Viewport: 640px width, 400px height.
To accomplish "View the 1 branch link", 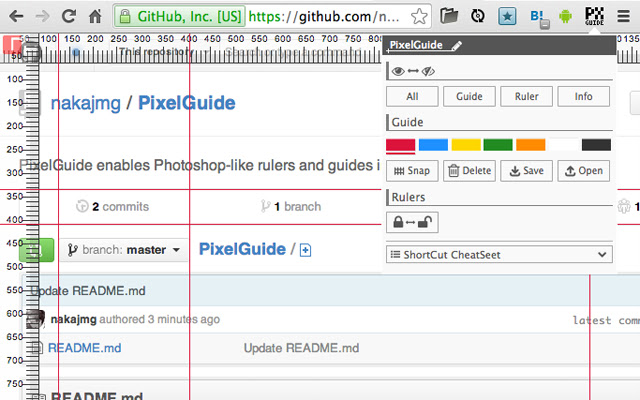I will coord(291,207).
